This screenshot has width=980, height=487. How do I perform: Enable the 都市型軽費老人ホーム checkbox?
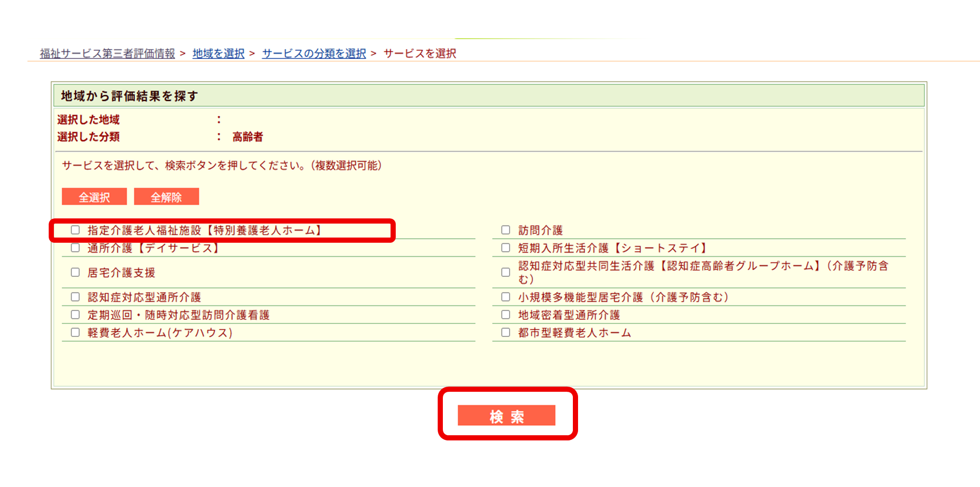coord(506,333)
